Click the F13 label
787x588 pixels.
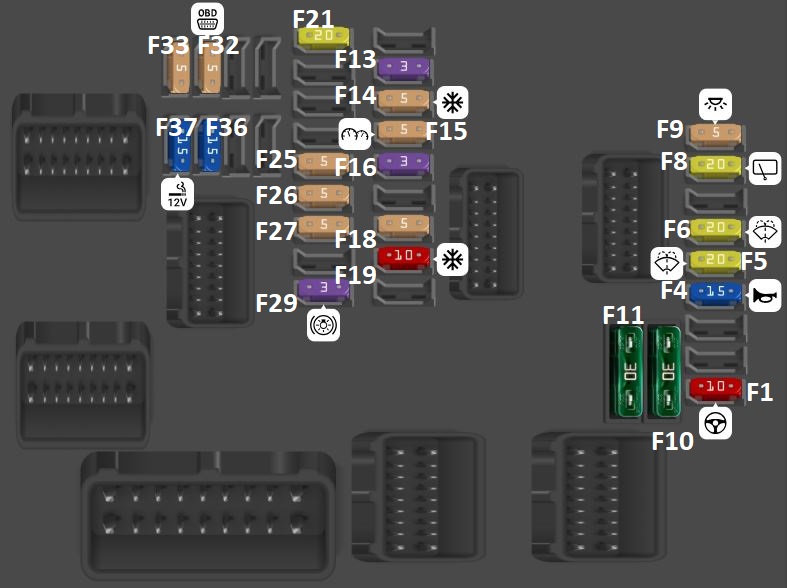355,59
